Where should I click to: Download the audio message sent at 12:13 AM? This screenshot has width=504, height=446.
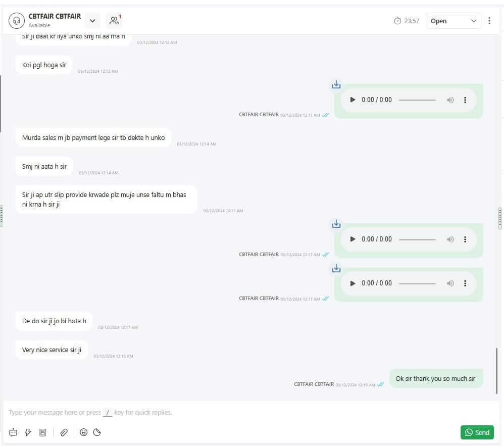(x=336, y=84)
